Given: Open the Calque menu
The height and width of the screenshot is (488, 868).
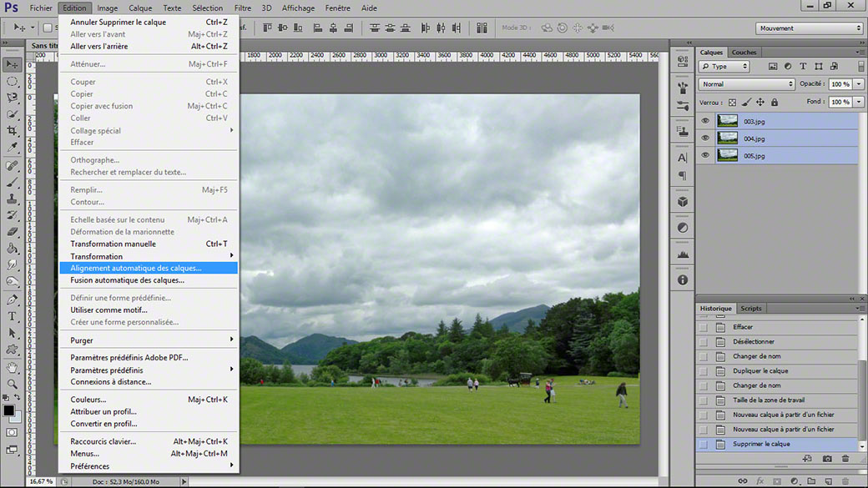Looking at the screenshot, I should pyautogui.click(x=140, y=8).
